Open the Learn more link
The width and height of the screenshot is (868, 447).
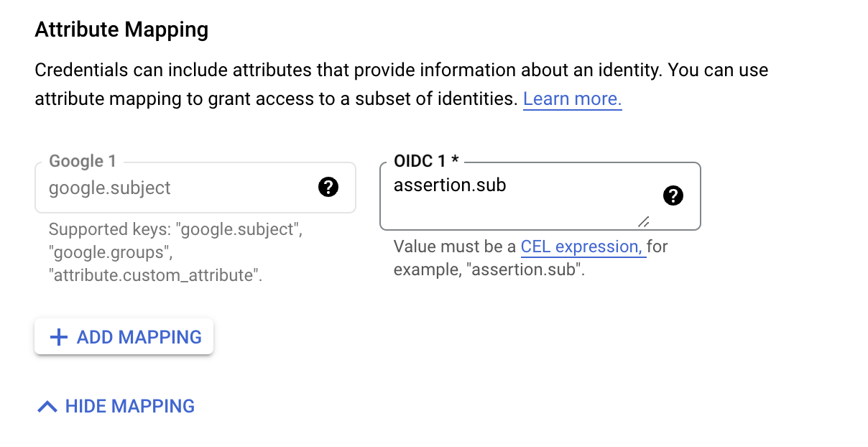pyautogui.click(x=572, y=99)
